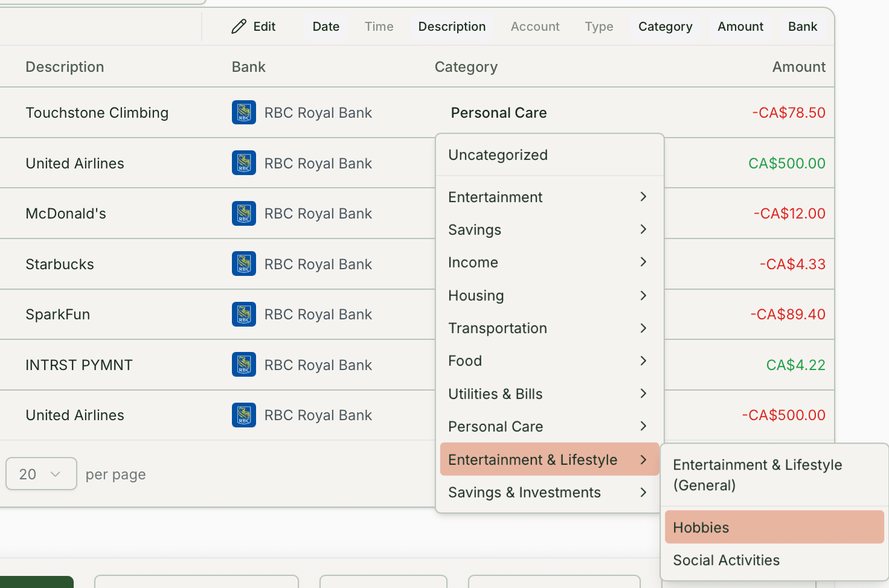The image size is (889, 588).
Task: Toggle the Description column visibility
Action: point(452,27)
